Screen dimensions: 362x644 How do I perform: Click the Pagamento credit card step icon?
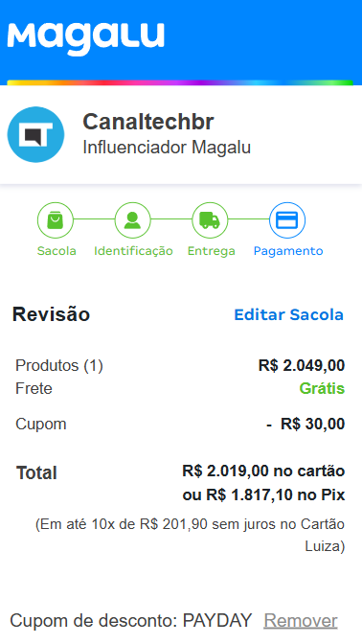click(x=287, y=220)
